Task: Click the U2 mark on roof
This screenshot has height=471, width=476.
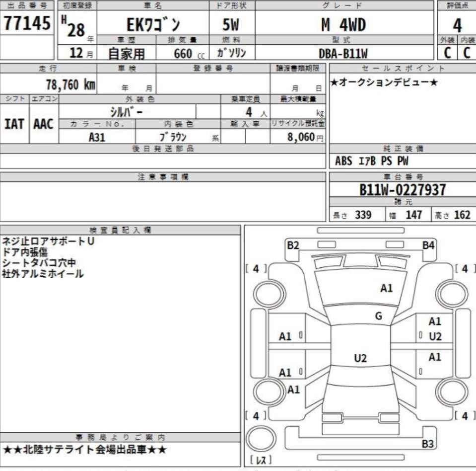Action: (360, 358)
